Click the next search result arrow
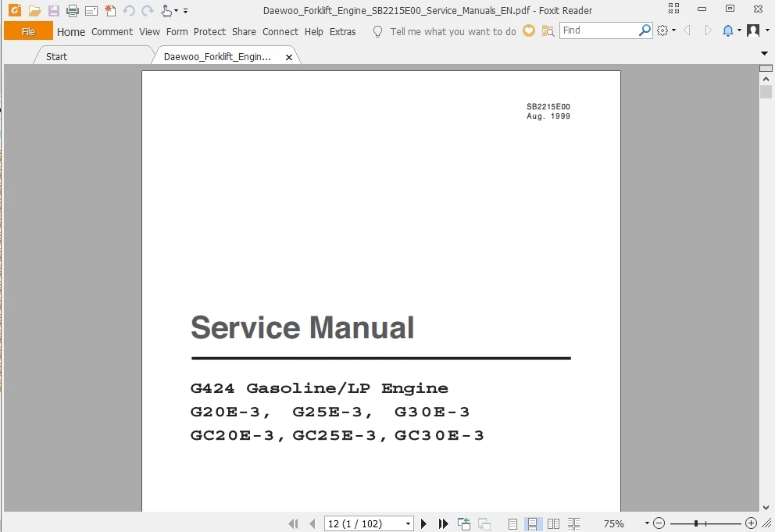The image size is (775, 532). (x=708, y=30)
